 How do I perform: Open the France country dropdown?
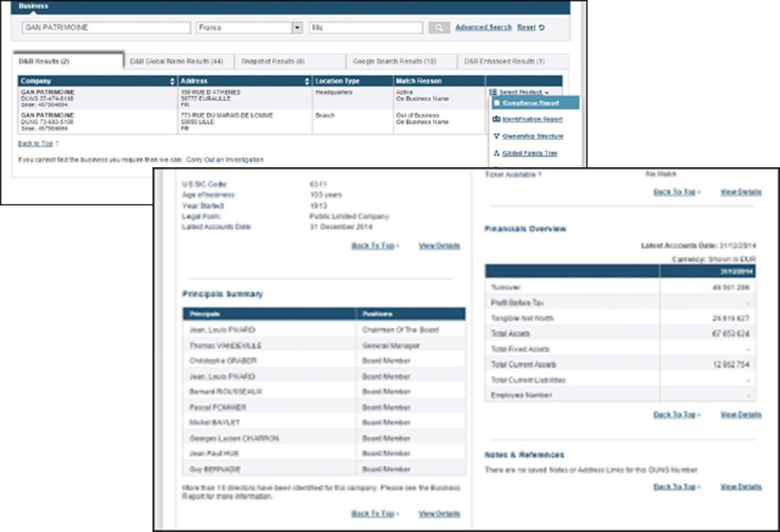point(298,28)
